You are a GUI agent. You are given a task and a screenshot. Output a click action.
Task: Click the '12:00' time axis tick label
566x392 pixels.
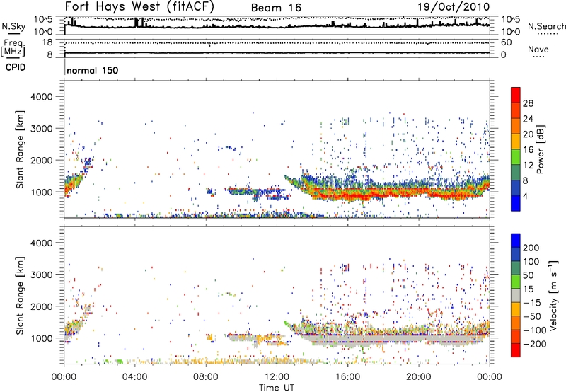point(277,377)
